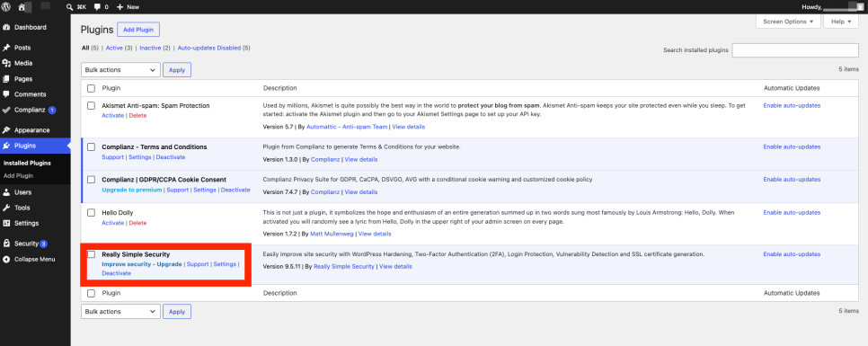Show All plugins filter
868x346 pixels.
click(x=85, y=49)
